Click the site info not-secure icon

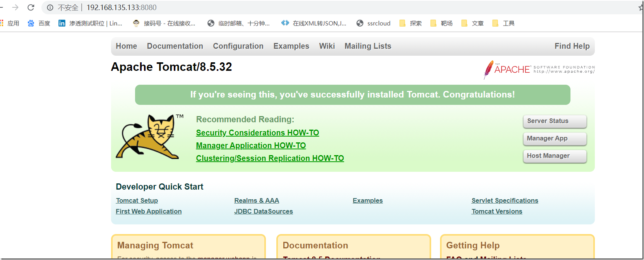(50, 7)
